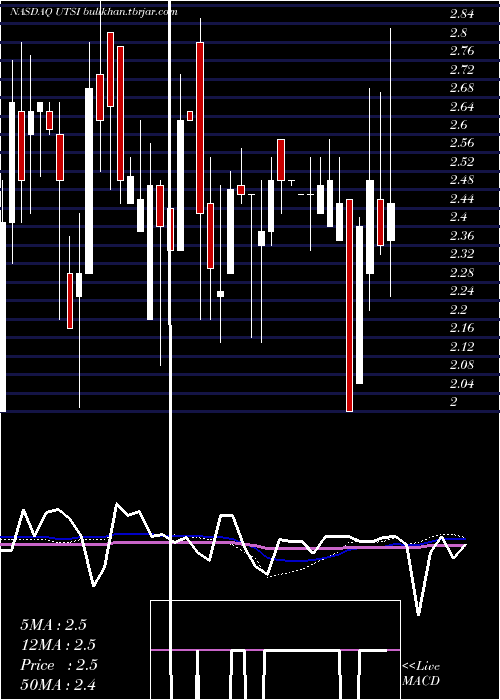500x700 pixels.
Task: Click the 5MA : 2.5 value
Action: click(54, 625)
